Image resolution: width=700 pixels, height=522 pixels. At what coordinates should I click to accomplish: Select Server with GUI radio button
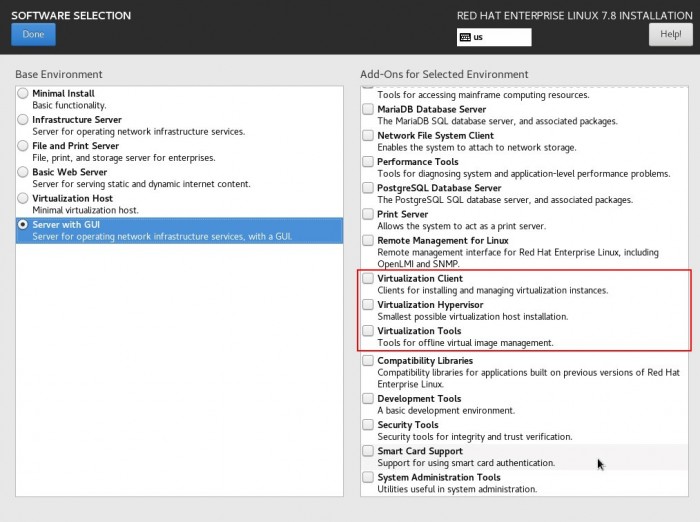click(23, 225)
